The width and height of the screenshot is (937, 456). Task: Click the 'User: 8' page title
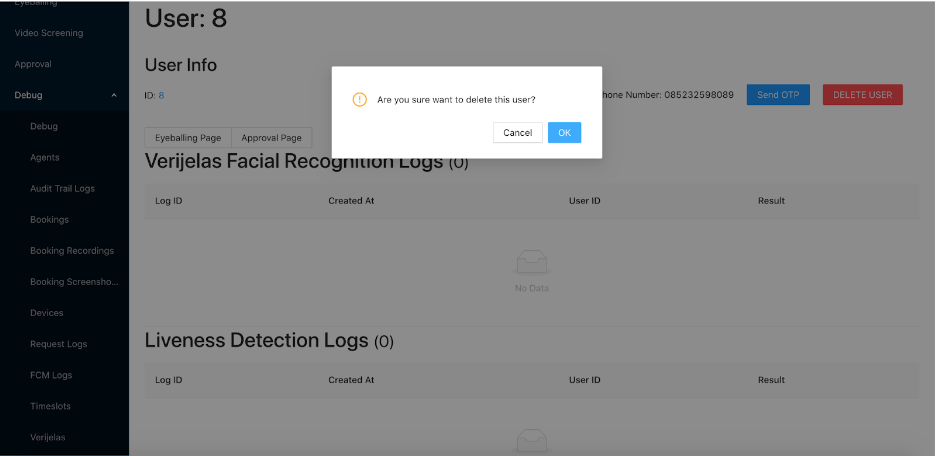pos(186,18)
